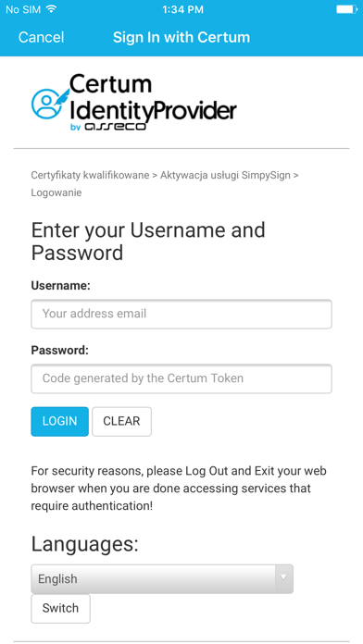
Task: Click the Certum IdentityProvider title text
Action: pyautogui.click(x=153, y=98)
